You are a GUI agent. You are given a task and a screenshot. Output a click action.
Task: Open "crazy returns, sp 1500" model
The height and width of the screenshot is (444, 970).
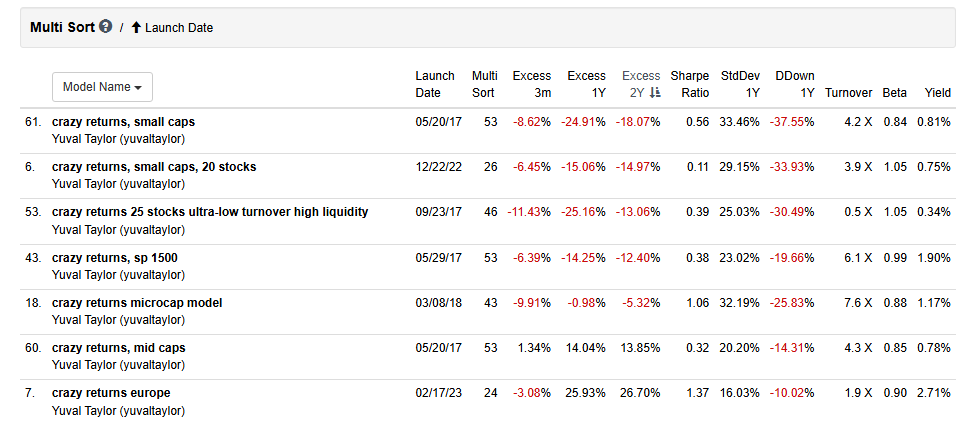(x=115, y=258)
